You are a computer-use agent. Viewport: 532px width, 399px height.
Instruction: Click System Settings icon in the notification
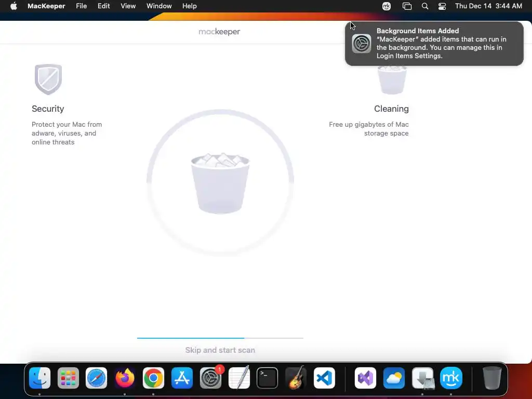click(x=362, y=44)
